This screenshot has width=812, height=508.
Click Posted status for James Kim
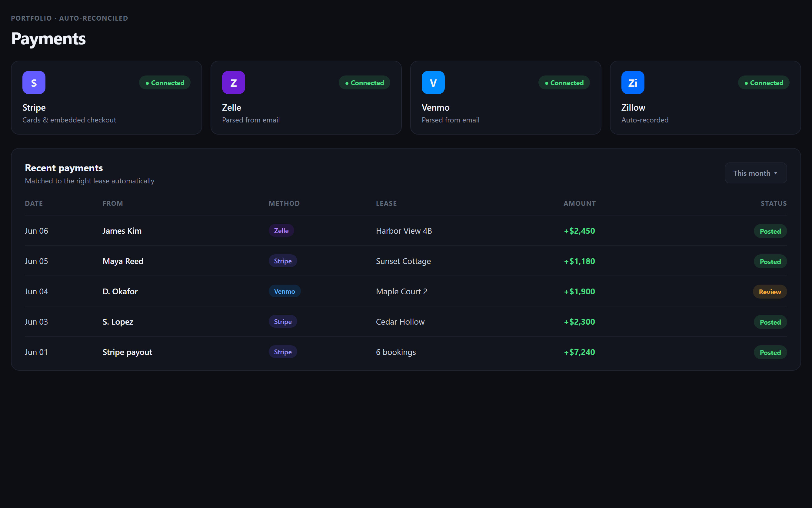770,231
